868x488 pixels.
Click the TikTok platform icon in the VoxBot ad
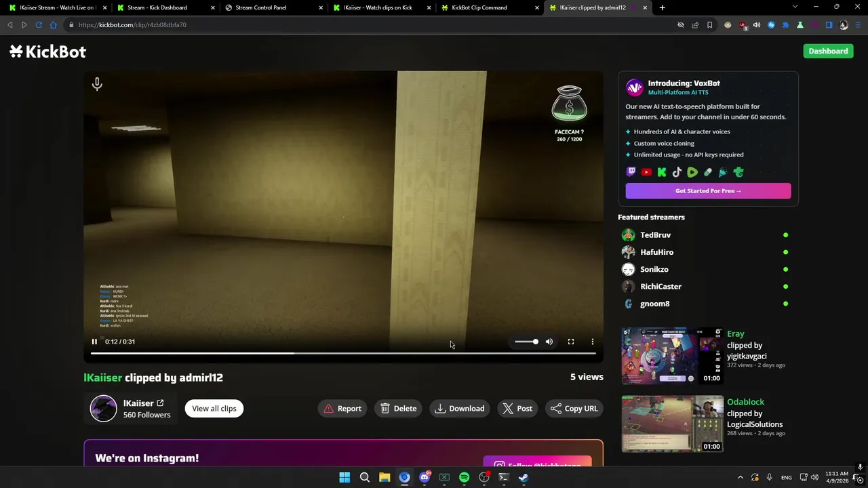coord(677,172)
